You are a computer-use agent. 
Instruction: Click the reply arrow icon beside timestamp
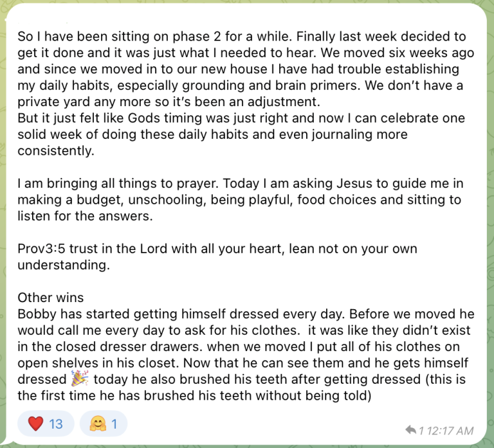pos(411,430)
